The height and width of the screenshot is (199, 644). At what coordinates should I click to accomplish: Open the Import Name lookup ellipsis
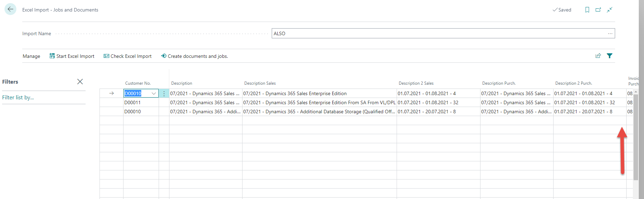pos(610,33)
